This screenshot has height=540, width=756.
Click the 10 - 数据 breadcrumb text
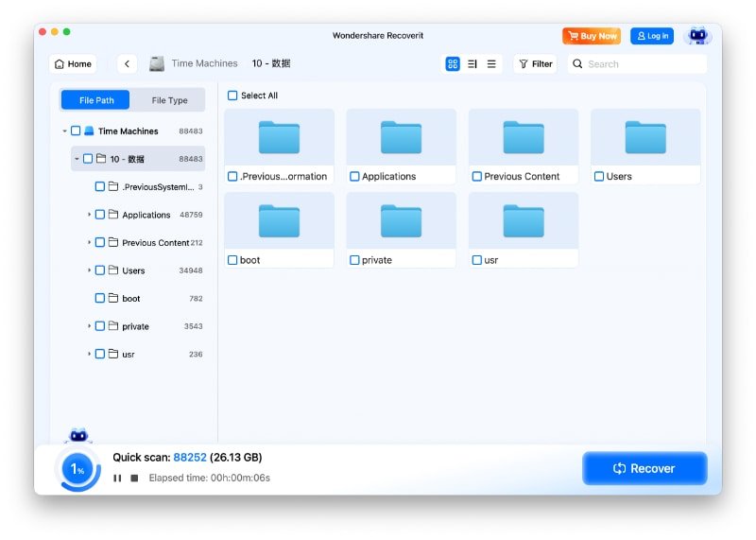(271, 63)
